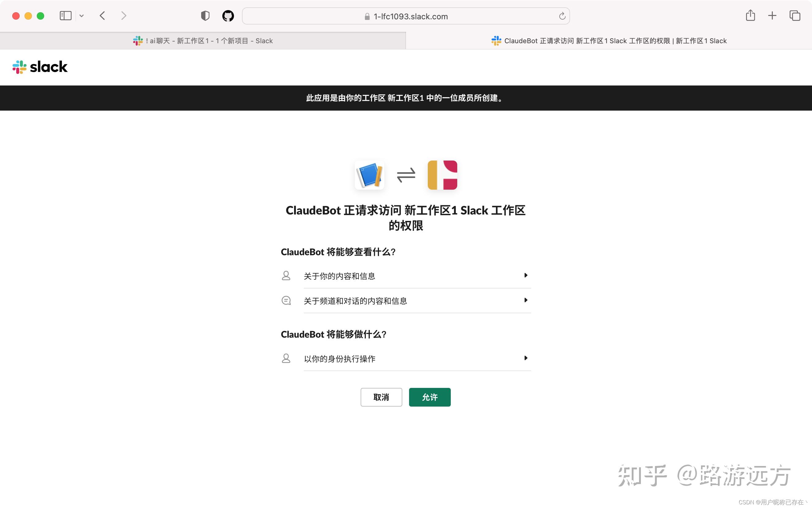
Task: Open a new tab with the plus icon
Action: pyautogui.click(x=772, y=16)
